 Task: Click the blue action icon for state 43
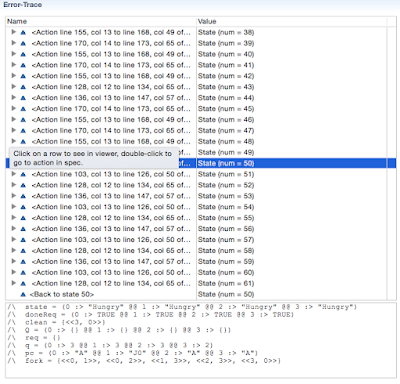(23, 87)
